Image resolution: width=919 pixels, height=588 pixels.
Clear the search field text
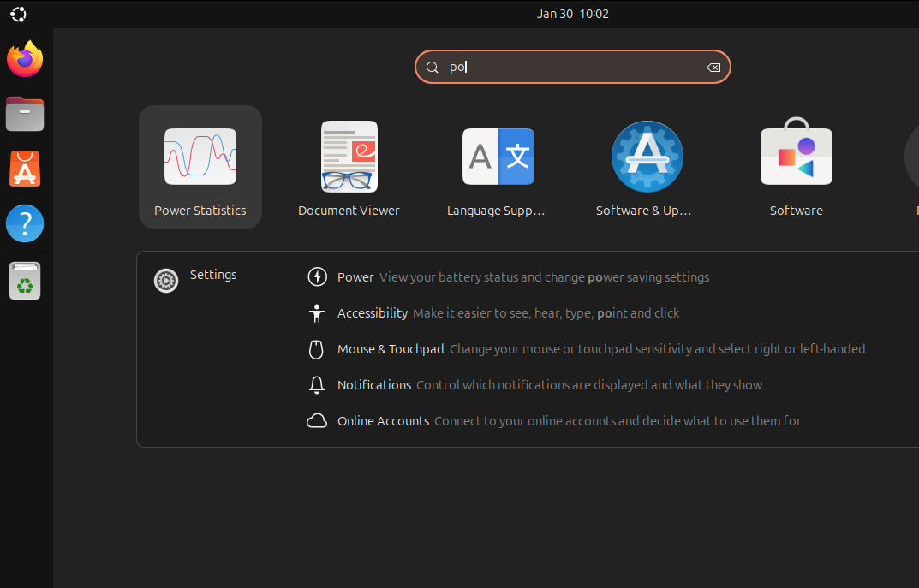coord(713,67)
